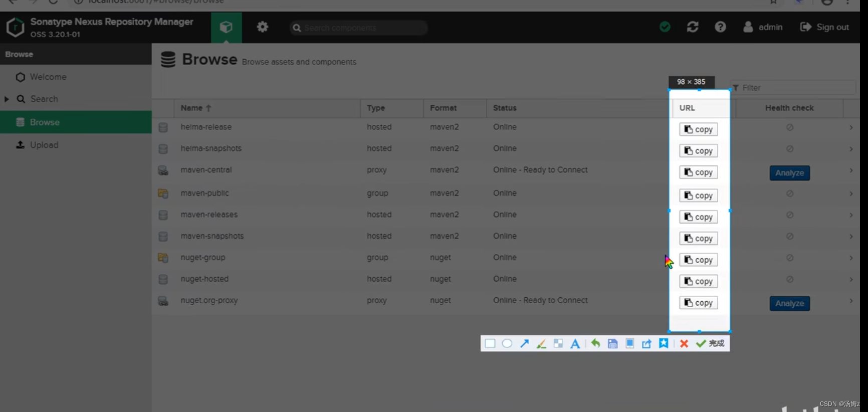Viewport: 868px width, 412px height.
Task: Open the Browse cube icon in header
Action: click(x=226, y=27)
